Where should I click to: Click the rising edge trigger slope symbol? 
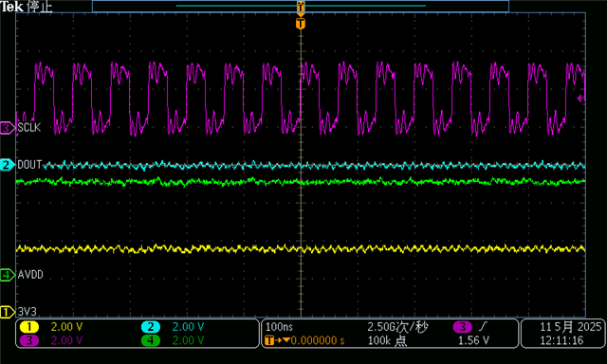pyautogui.click(x=483, y=327)
